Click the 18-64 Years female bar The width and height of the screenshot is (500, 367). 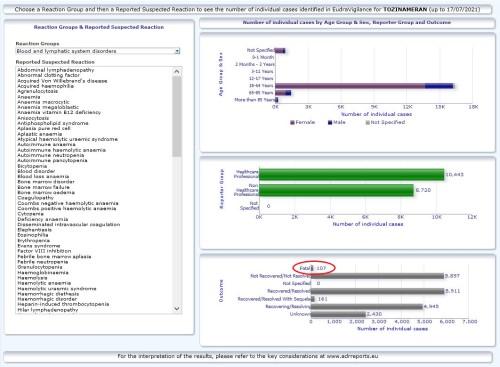coord(350,86)
